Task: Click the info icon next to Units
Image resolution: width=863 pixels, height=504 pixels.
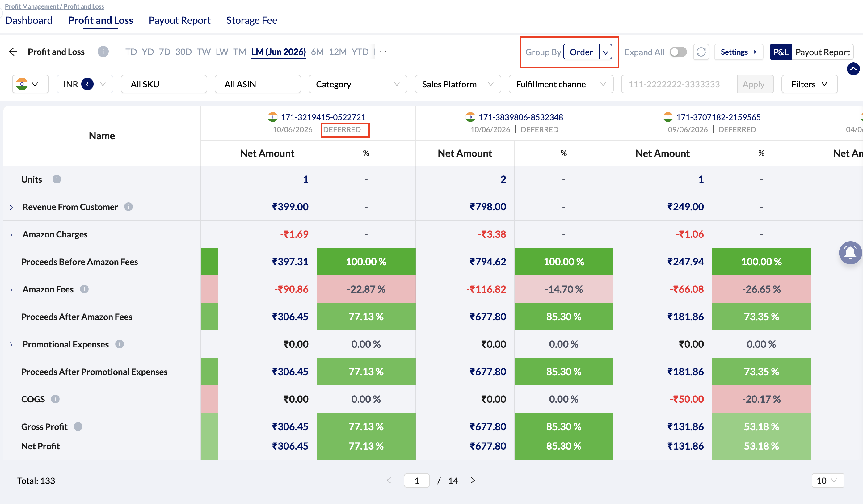Action: point(57,179)
